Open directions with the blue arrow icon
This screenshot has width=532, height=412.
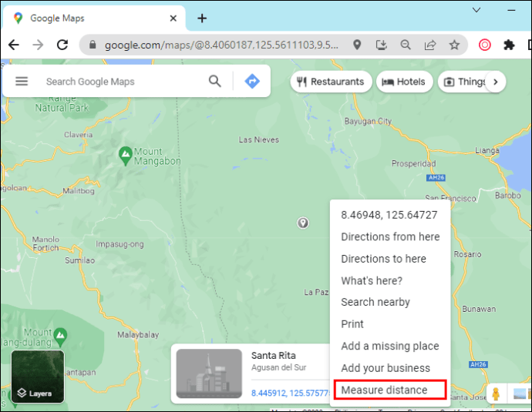(x=252, y=82)
